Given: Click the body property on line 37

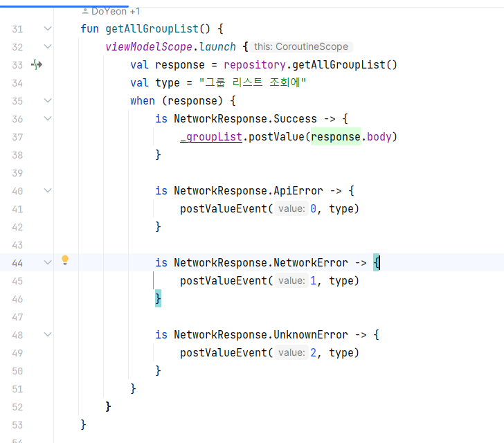Looking at the screenshot, I should (x=379, y=137).
